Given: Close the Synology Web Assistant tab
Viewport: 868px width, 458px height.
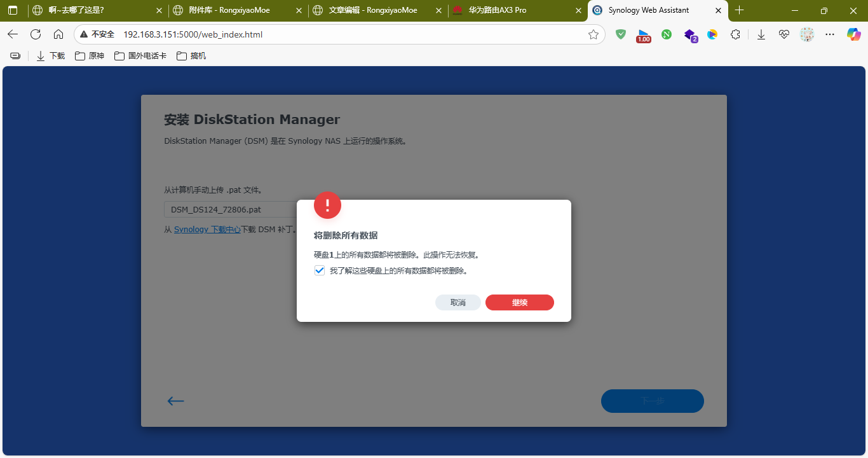Looking at the screenshot, I should [718, 10].
